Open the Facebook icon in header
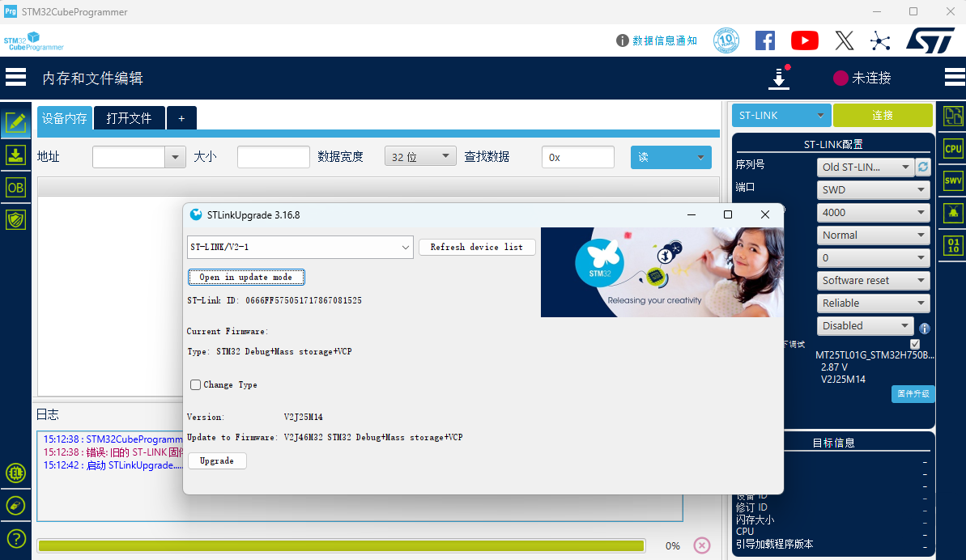This screenshot has height=560, width=966. tap(765, 40)
